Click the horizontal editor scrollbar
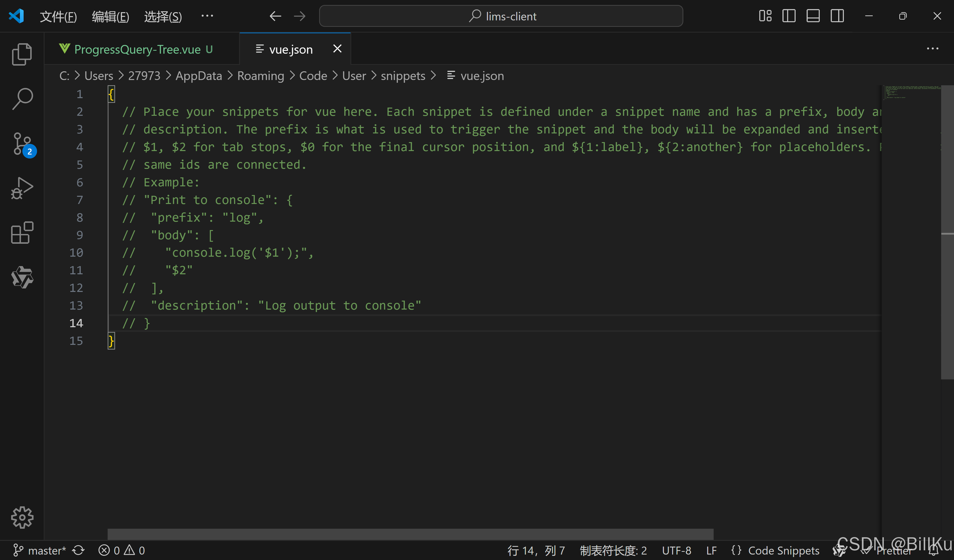 tap(410, 534)
